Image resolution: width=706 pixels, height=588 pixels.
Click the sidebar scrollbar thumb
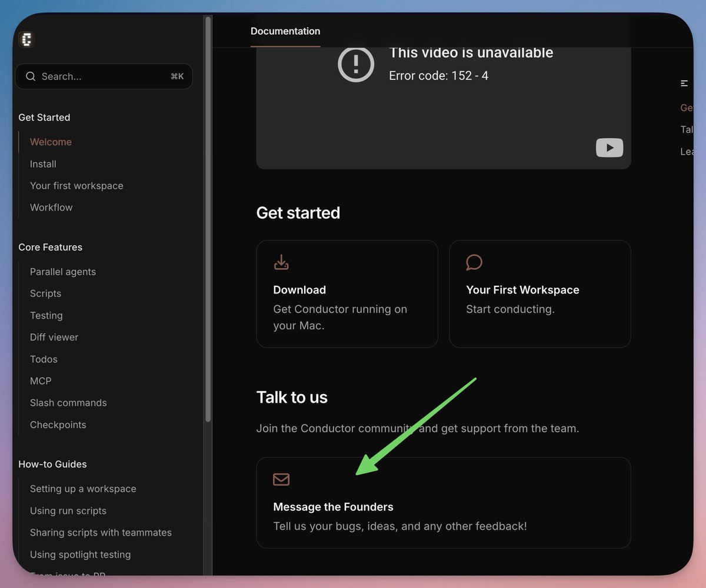click(x=208, y=219)
